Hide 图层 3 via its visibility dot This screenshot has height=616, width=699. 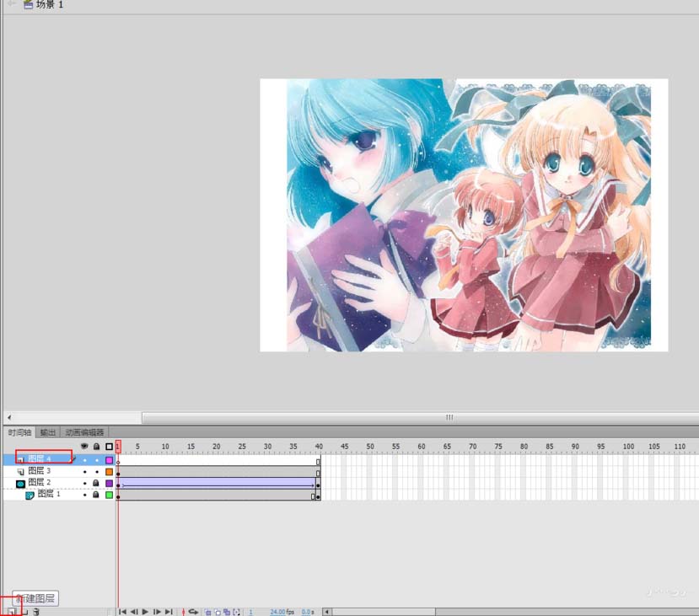[x=84, y=472]
